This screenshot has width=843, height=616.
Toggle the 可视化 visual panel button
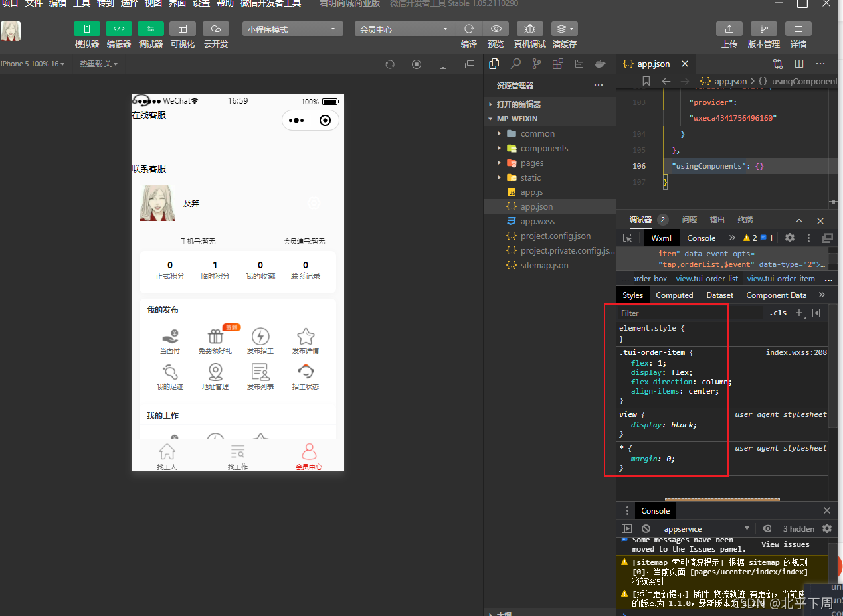point(183,29)
